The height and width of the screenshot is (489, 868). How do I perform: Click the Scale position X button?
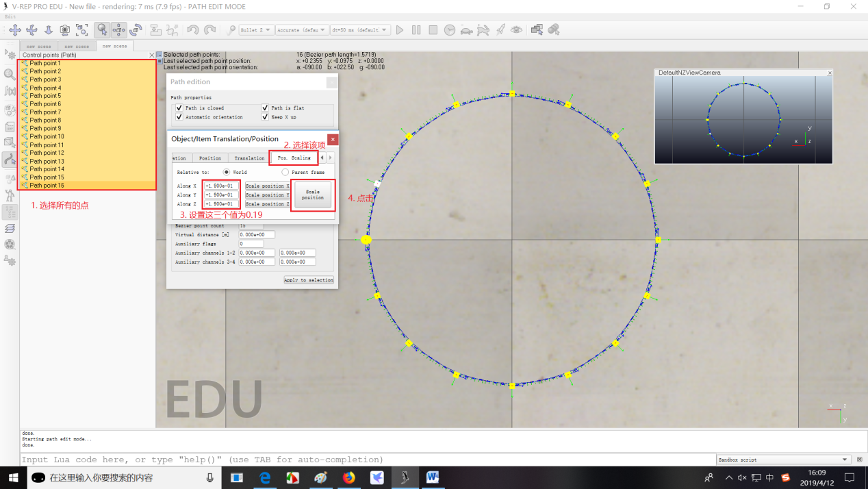(267, 186)
